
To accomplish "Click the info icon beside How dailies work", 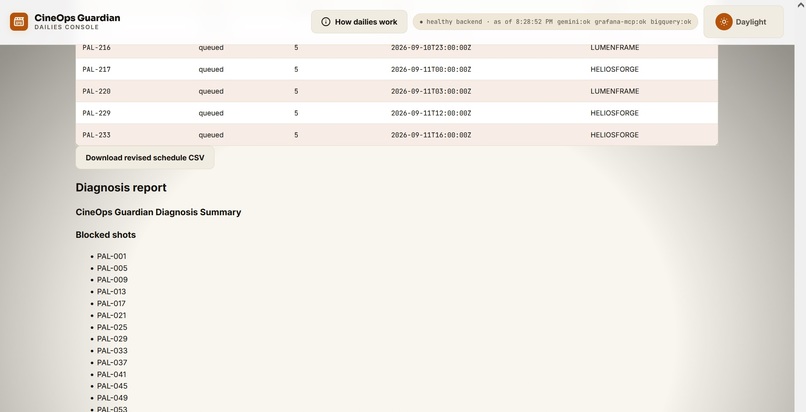I will coord(325,22).
